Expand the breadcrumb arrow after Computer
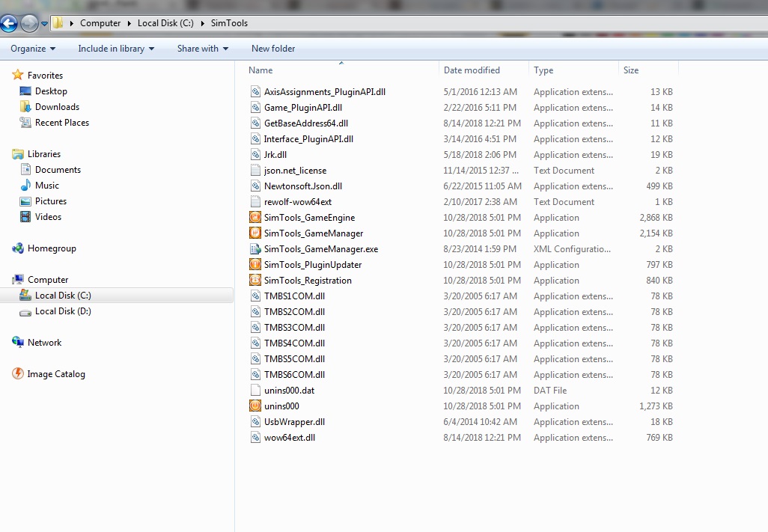768x532 pixels. (x=129, y=23)
